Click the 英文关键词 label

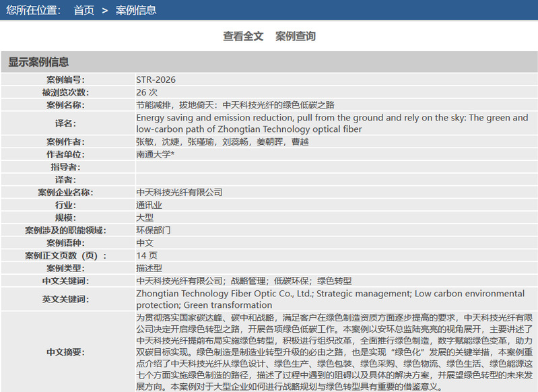(65, 299)
